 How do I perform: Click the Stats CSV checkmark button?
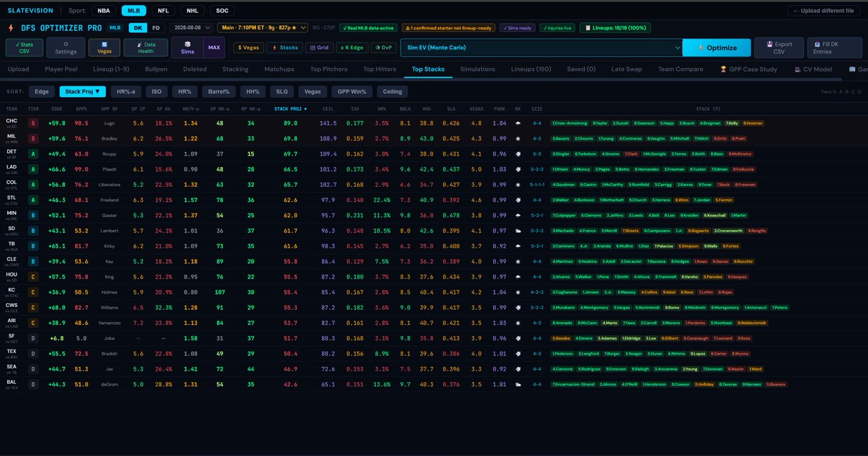(25, 48)
